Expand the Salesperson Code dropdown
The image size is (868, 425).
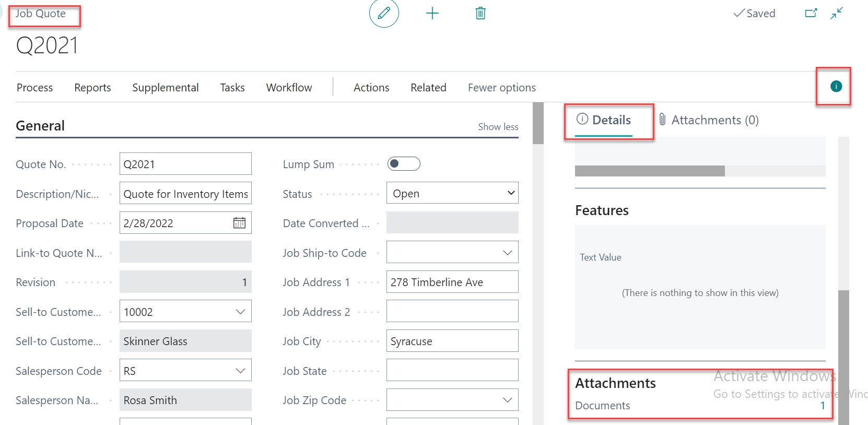click(240, 371)
